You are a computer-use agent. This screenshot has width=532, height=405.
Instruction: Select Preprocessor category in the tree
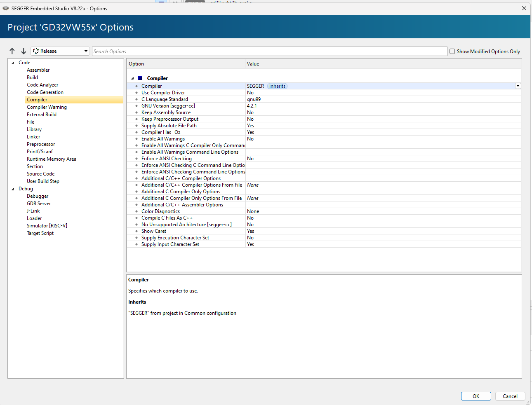pos(41,144)
